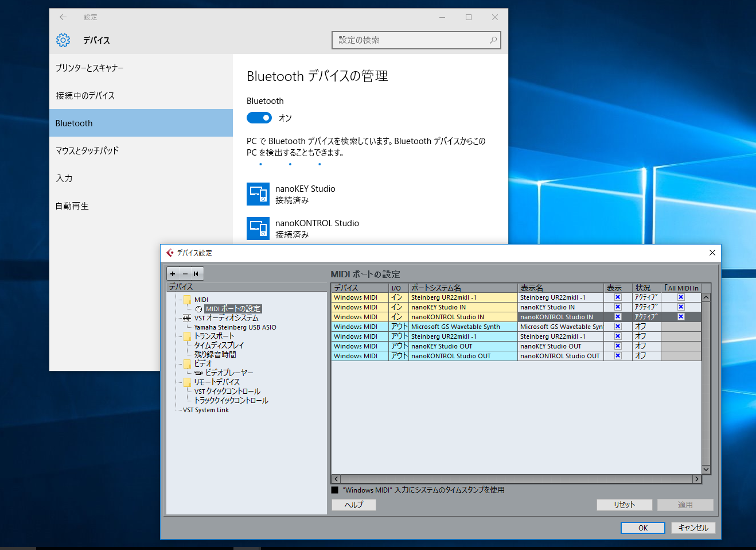The height and width of the screenshot is (550, 756).
Task: Click the 状況 cell アクティブ for nanoKEY Studio IN
Action: 646,307
